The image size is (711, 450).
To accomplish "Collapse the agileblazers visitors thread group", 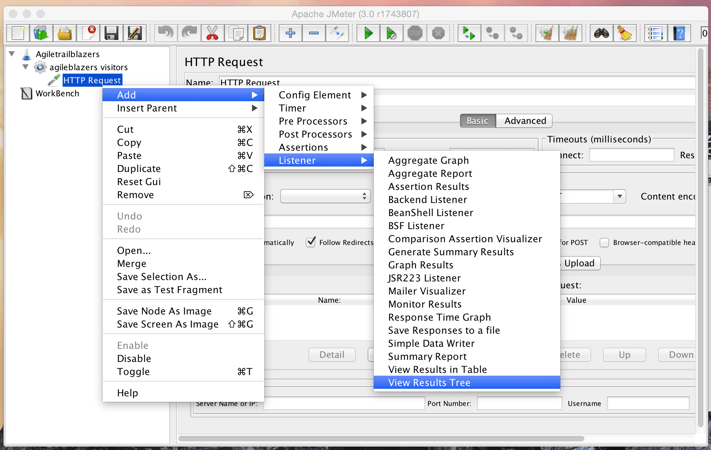I will click(25, 67).
